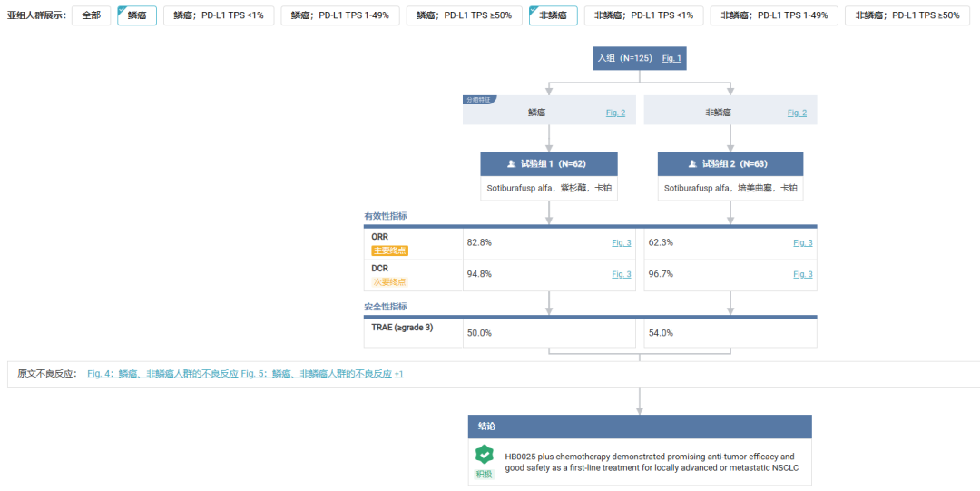Select the 全部 subgroup filter
980x491 pixels.
(92, 15)
